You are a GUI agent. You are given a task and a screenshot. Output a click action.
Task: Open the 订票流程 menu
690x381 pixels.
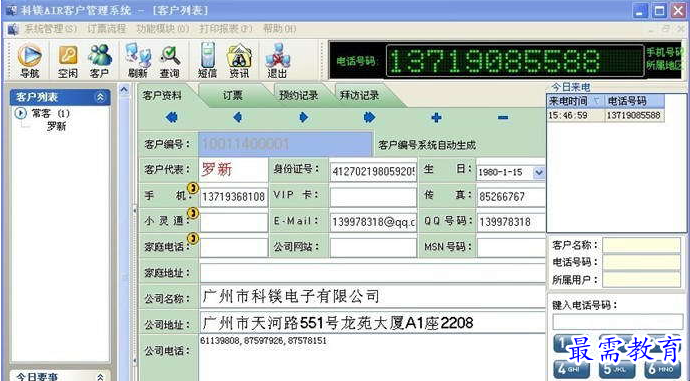(x=106, y=29)
